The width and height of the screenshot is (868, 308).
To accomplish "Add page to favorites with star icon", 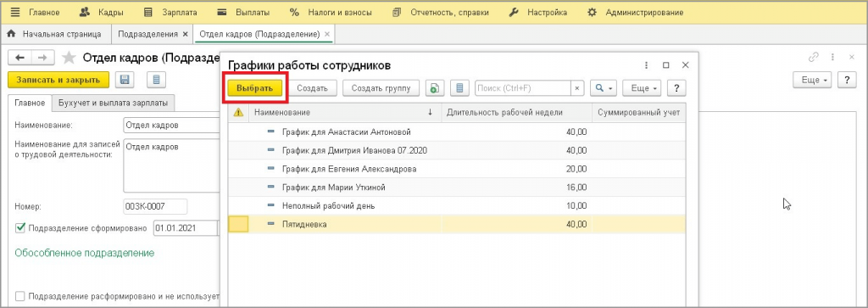I will 69,58.
